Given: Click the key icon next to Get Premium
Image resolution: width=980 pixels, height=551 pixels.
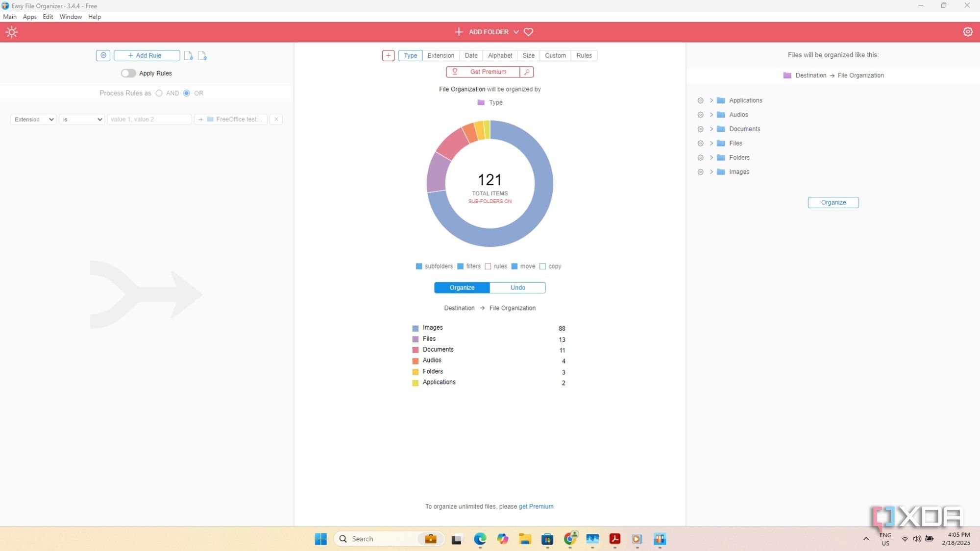Looking at the screenshot, I should pyautogui.click(x=527, y=72).
